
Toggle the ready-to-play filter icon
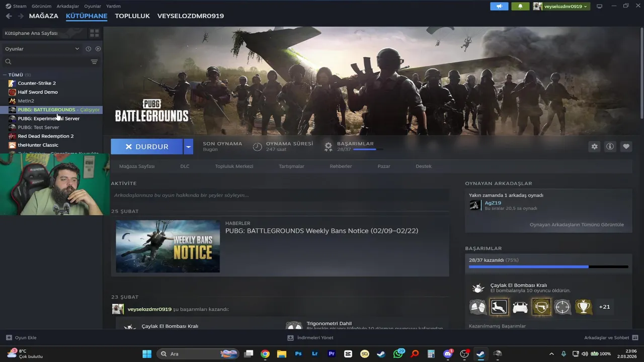click(98, 49)
